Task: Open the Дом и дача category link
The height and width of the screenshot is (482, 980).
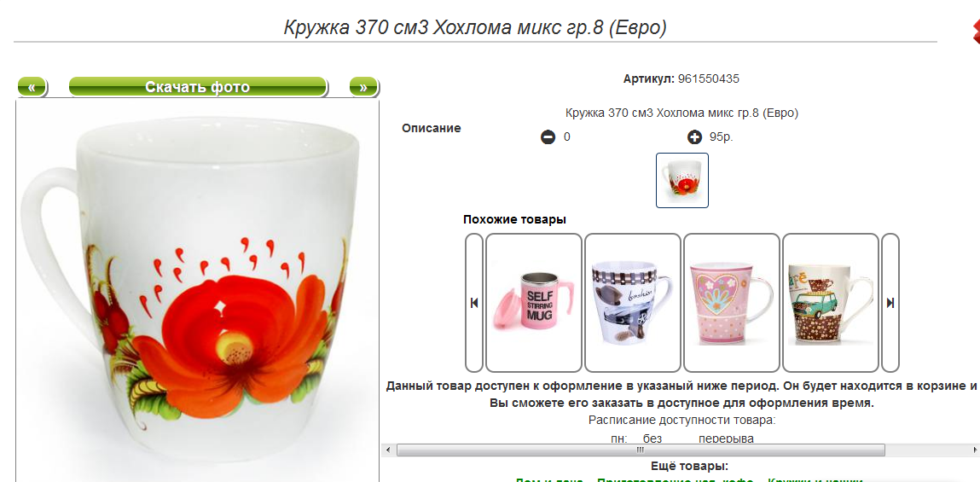Action: (548, 480)
